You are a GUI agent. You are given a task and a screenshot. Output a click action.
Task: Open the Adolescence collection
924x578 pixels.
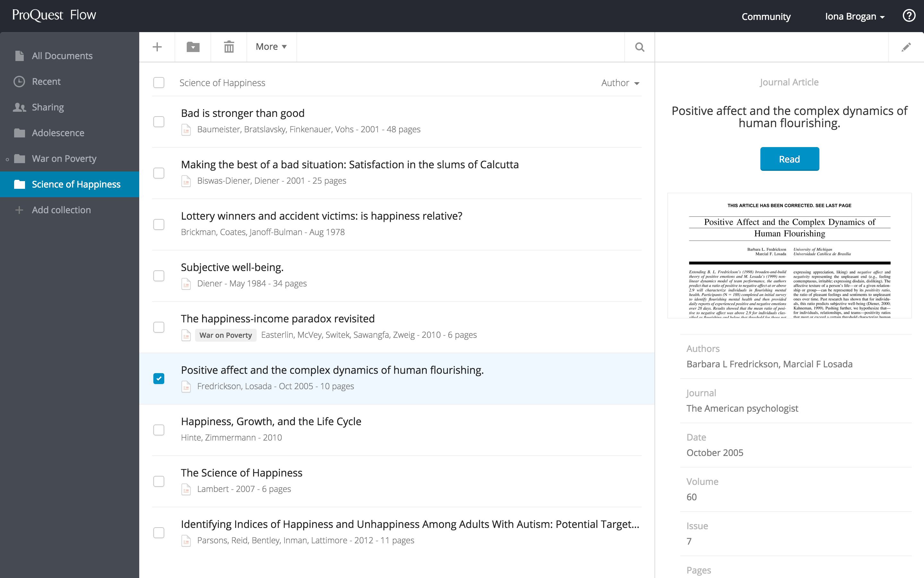[70, 133]
